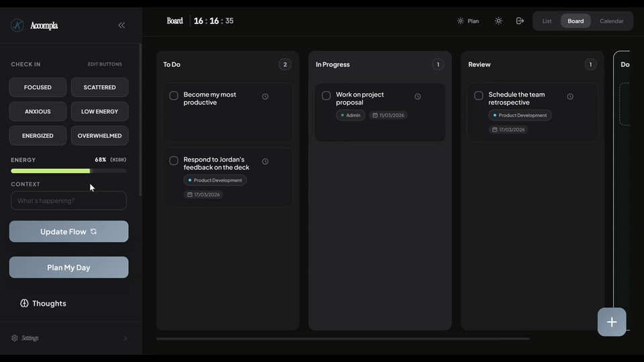Check off Become my most productive task

[x=174, y=96]
